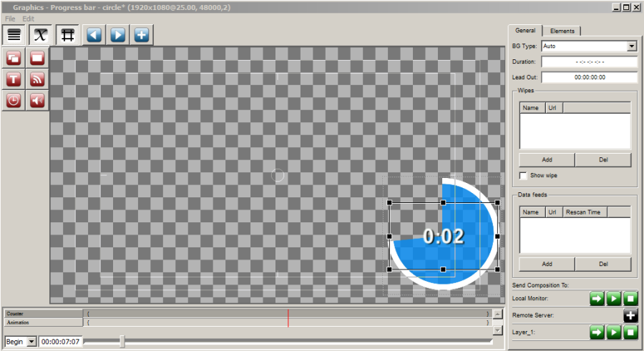Click the center circle marker on canvas

(278, 175)
